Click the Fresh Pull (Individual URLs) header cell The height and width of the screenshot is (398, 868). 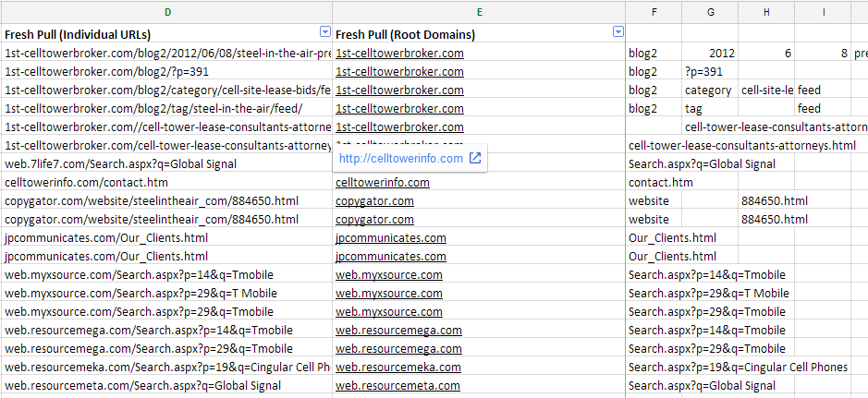167,33
